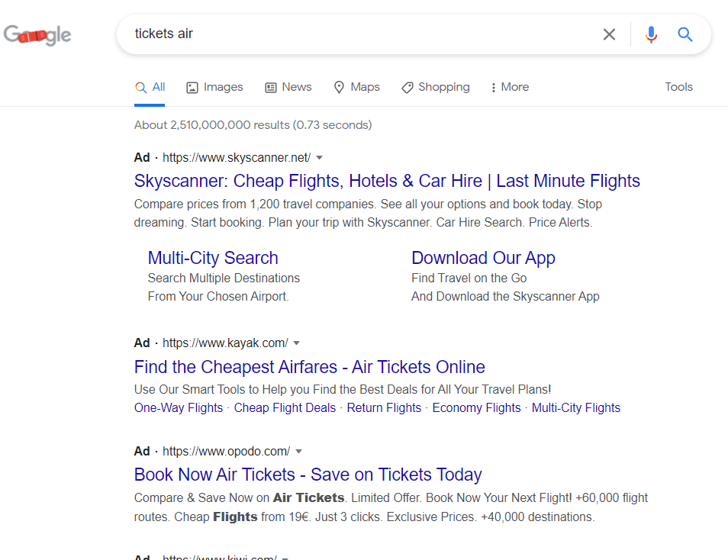The height and width of the screenshot is (560, 728).
Task: Click the blue magnifier search icon
Action: click(685, 34)
